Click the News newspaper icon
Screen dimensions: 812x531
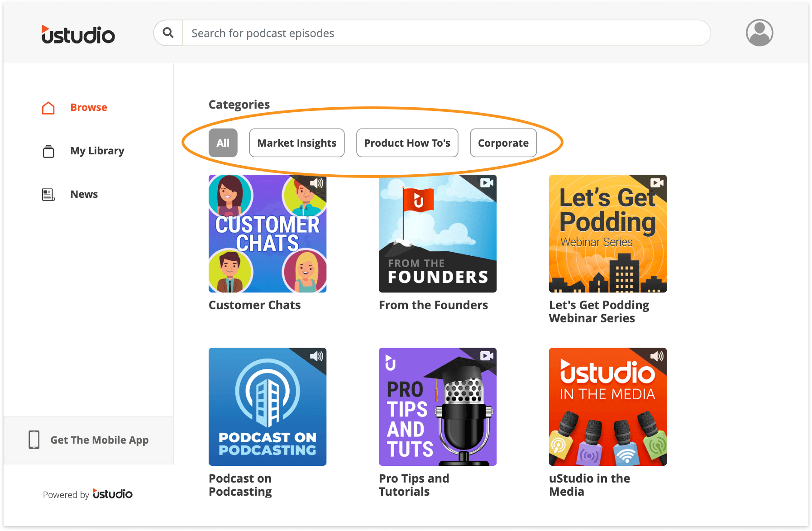(x=48, y=195)
